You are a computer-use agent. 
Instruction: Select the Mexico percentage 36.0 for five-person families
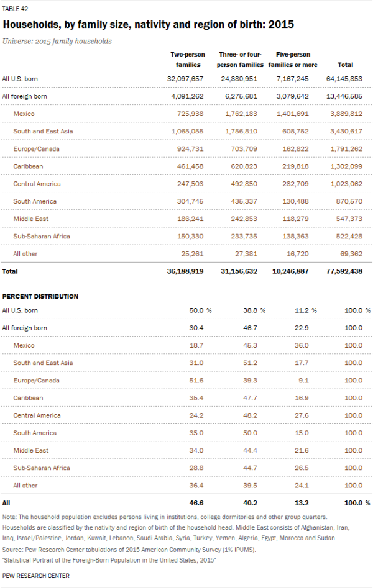pyautogui.click(x=302, y=345)
